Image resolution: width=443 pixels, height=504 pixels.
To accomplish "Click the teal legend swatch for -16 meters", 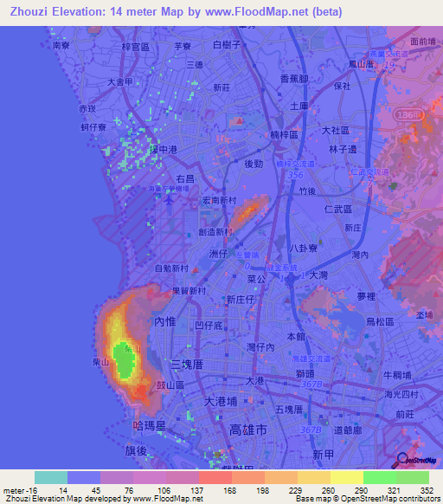I will tap(51, 477).
